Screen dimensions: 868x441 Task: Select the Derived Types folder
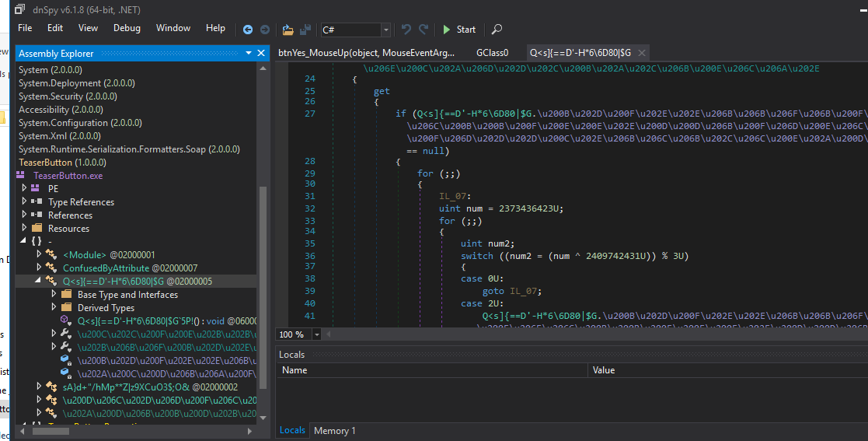[105, 308]
